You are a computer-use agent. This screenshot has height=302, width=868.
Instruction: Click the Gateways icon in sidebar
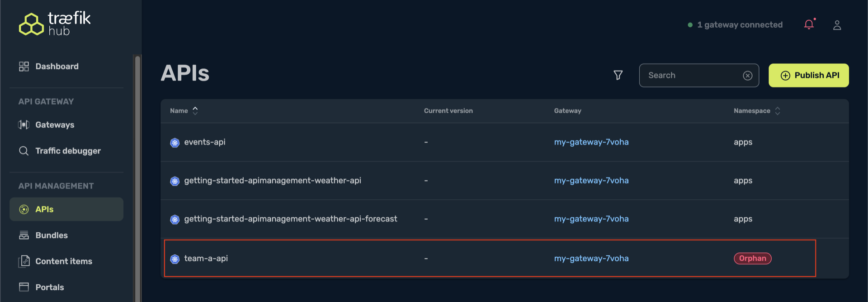click(x=24, y=125)
